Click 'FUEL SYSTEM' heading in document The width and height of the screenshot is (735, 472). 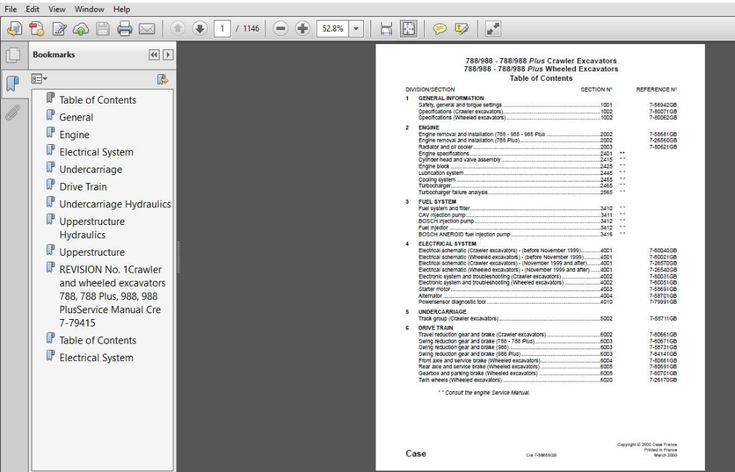click(437, 202)
